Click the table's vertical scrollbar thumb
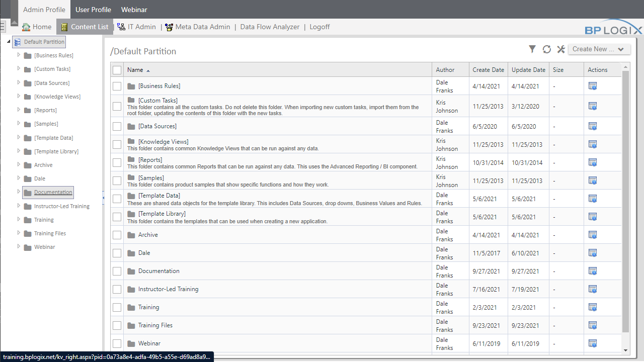The image size is (644, 362). coord(626,201)
